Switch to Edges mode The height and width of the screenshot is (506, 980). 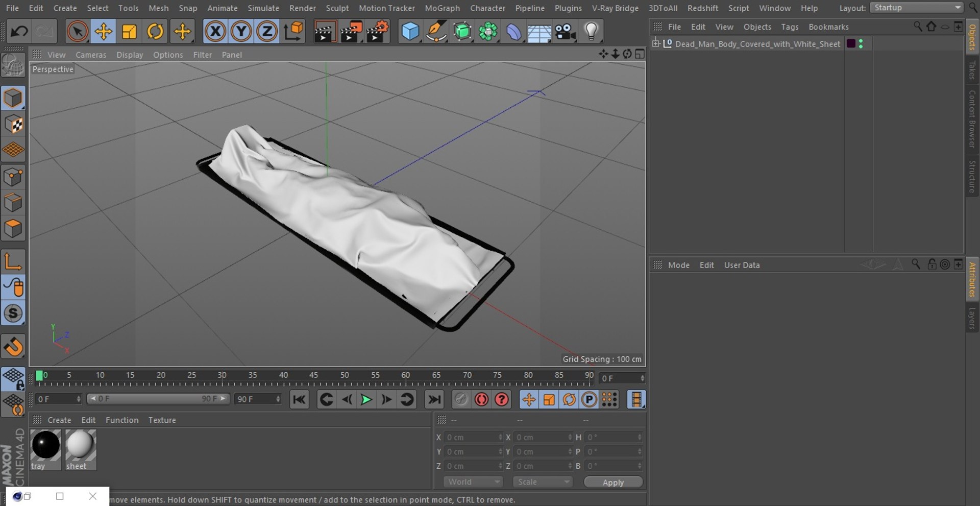13,203
